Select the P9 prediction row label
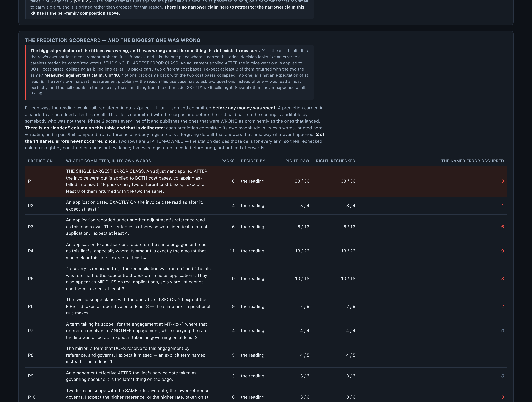The image size is (532, 402). [31, 376]
